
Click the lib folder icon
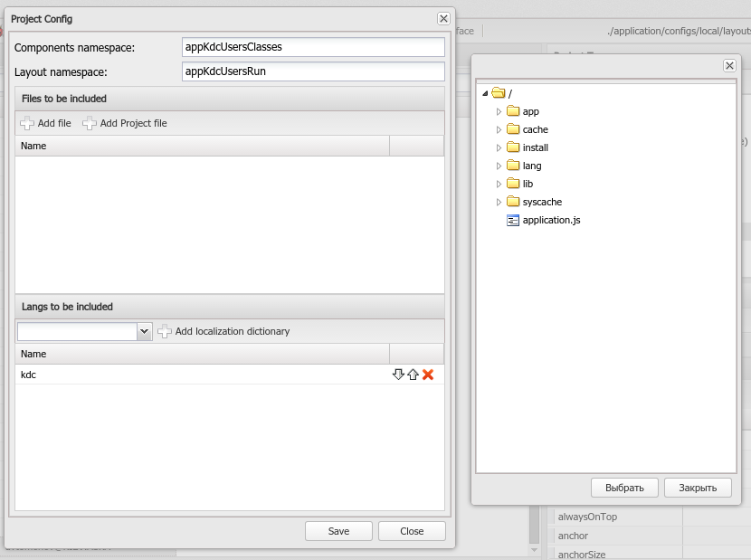[x=513, y=184]
